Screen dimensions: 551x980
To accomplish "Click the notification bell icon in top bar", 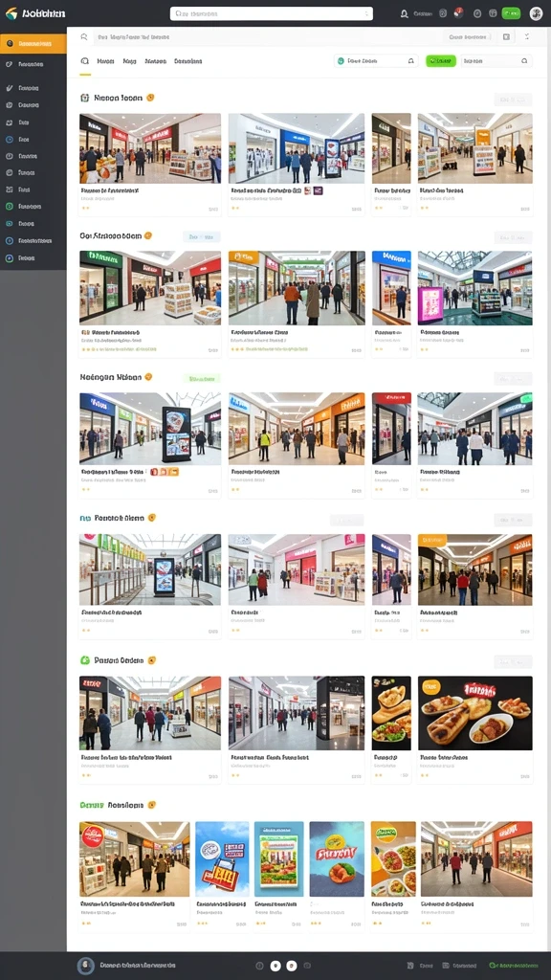I will coord(404,13).
